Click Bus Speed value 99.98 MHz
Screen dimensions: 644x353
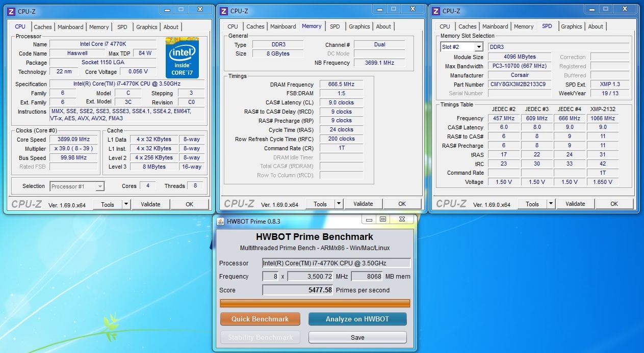click(73, 158)
